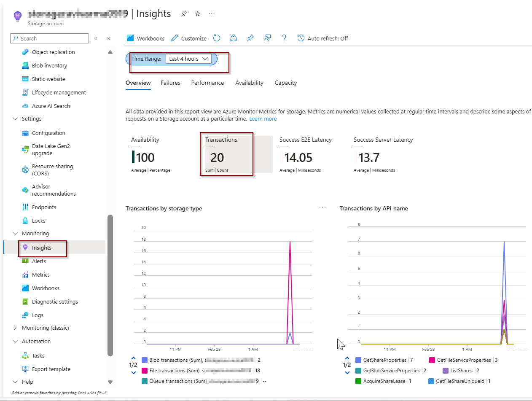This screenshot has width=532, height=401.
Task: Collapse the Help section
Action: 16,382
